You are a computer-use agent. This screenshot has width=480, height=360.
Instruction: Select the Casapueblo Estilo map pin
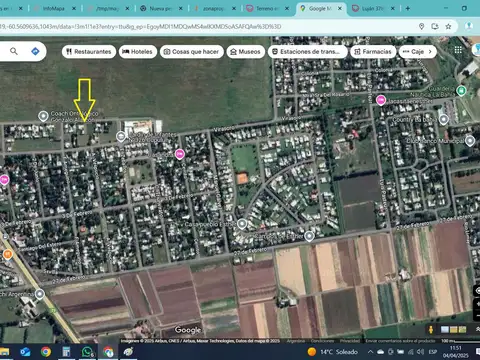click(x=242, y=224)
